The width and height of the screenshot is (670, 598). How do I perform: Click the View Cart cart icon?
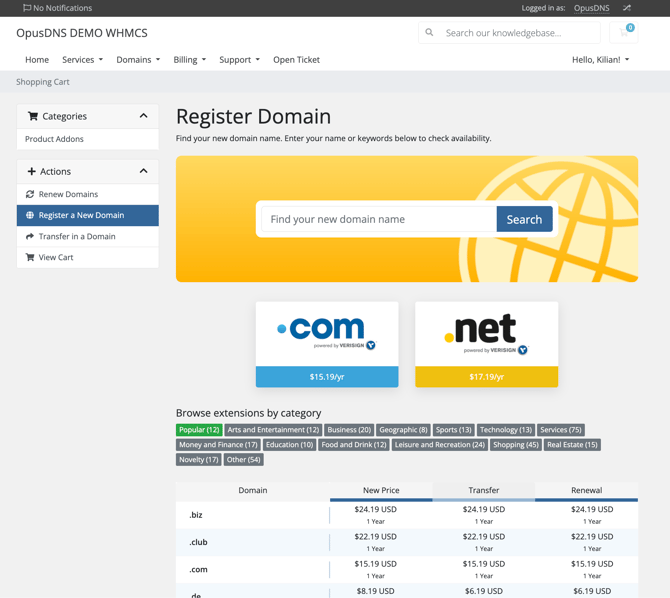coord(30,257)
